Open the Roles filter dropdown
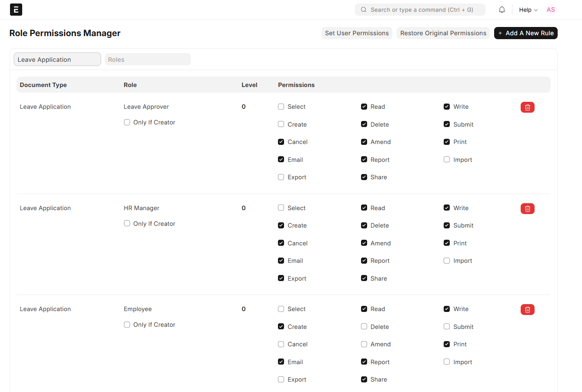This screenshot has height=392, width=582. tap(147, 59)
